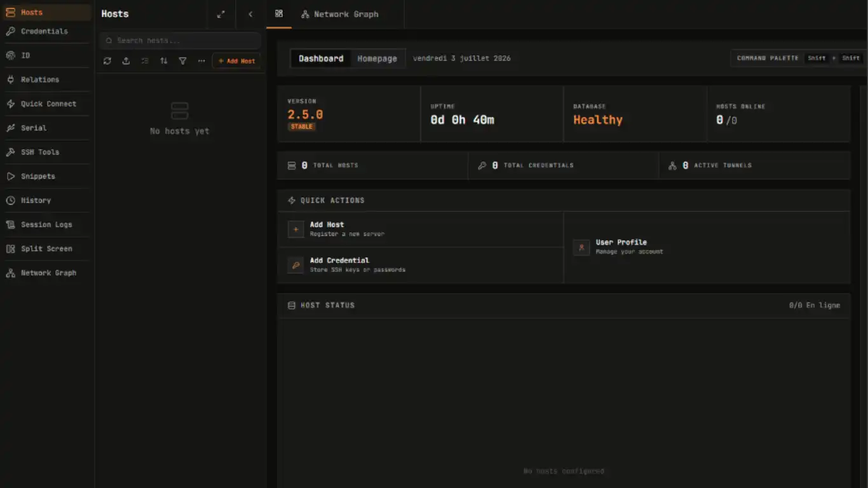Click the key icon beside Add Credential
868x488 pixels.
click(296, 265)
